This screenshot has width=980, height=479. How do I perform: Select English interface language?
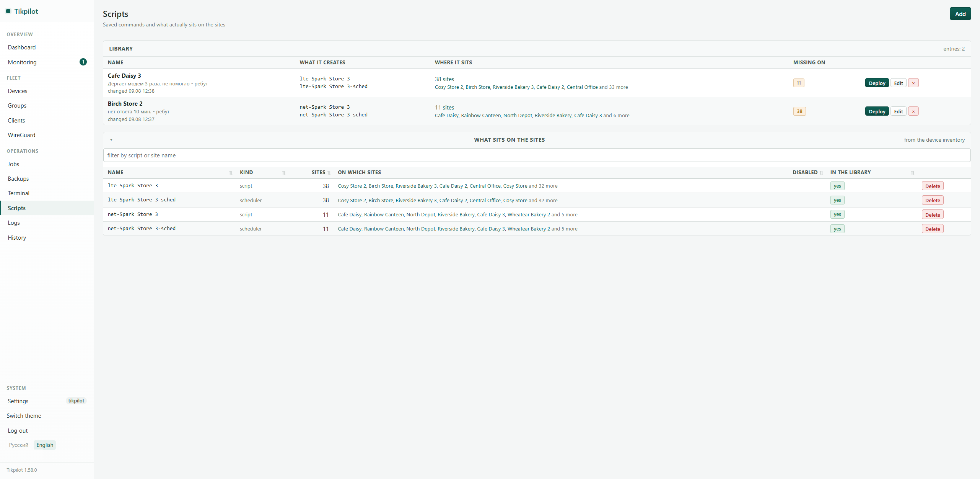(45, 445)
